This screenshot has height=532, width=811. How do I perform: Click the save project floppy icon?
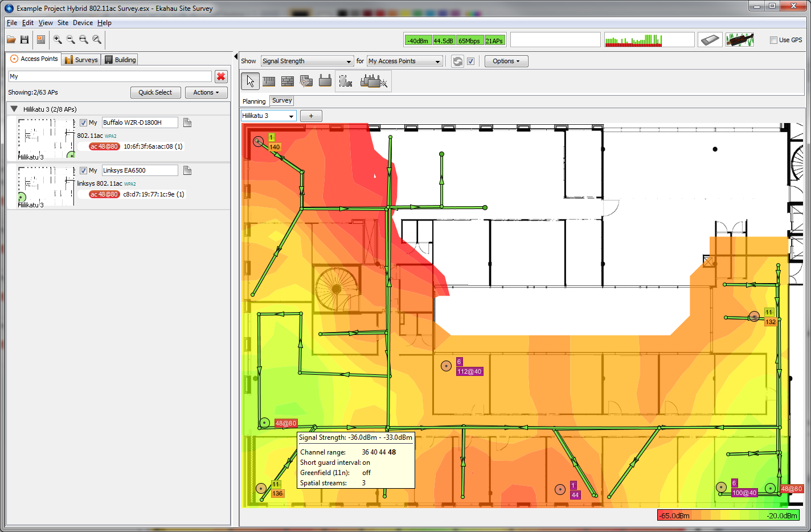[24, 40]
